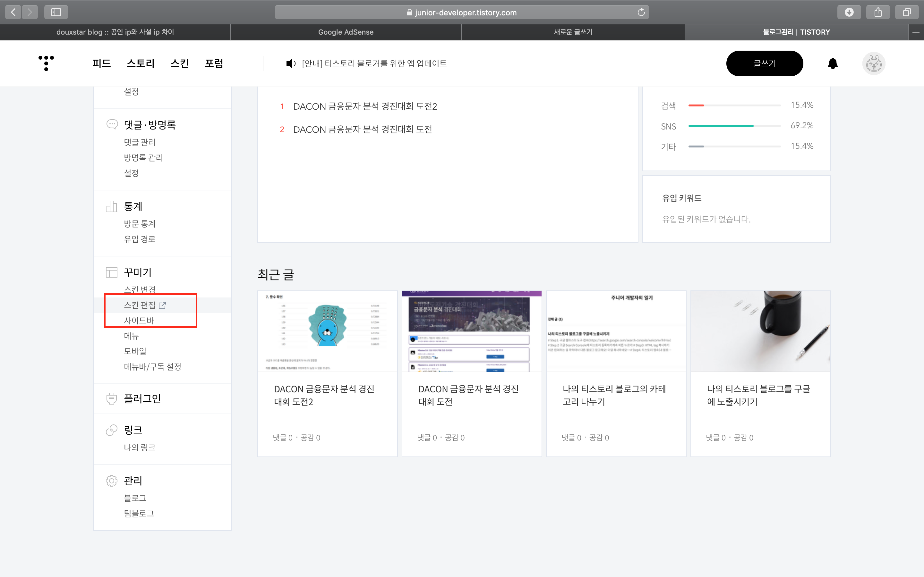Click the Tistory dots logo icon
Screen dimensions: 924x577
click(46, 63)
